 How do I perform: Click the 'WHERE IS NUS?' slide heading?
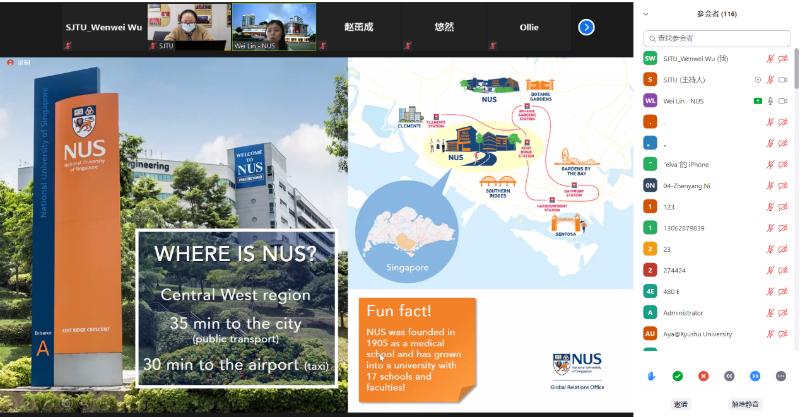(236, 254)
